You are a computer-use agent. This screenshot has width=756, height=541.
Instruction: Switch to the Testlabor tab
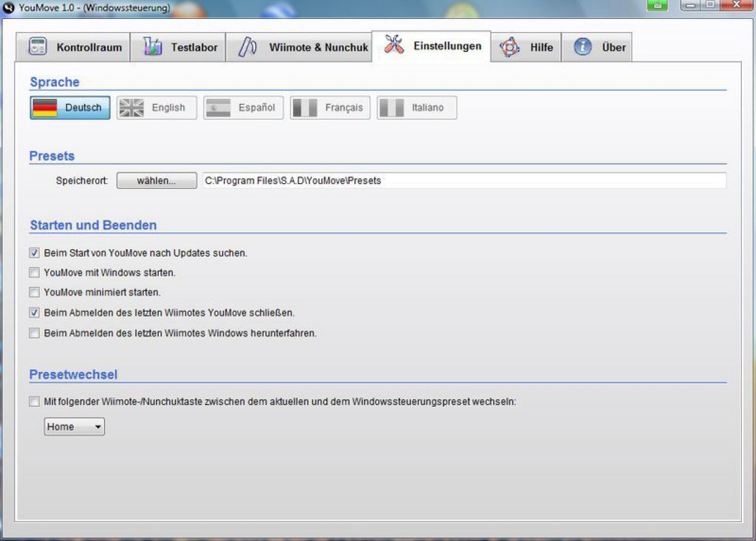[177, 47]
